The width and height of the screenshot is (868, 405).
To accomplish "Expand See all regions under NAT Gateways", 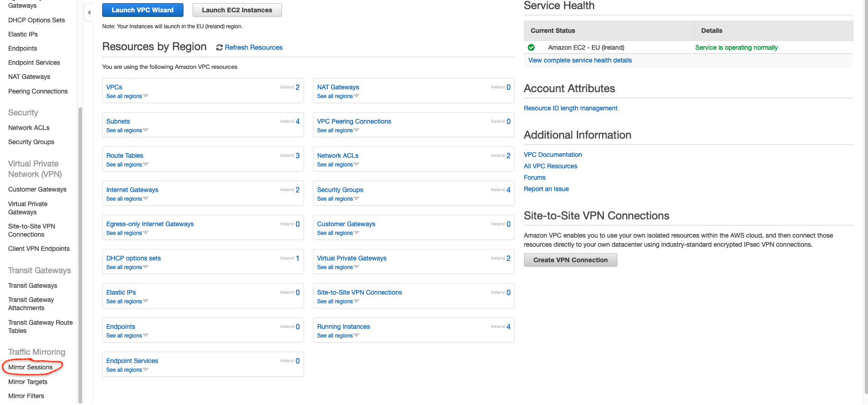I will pos(338,96).
